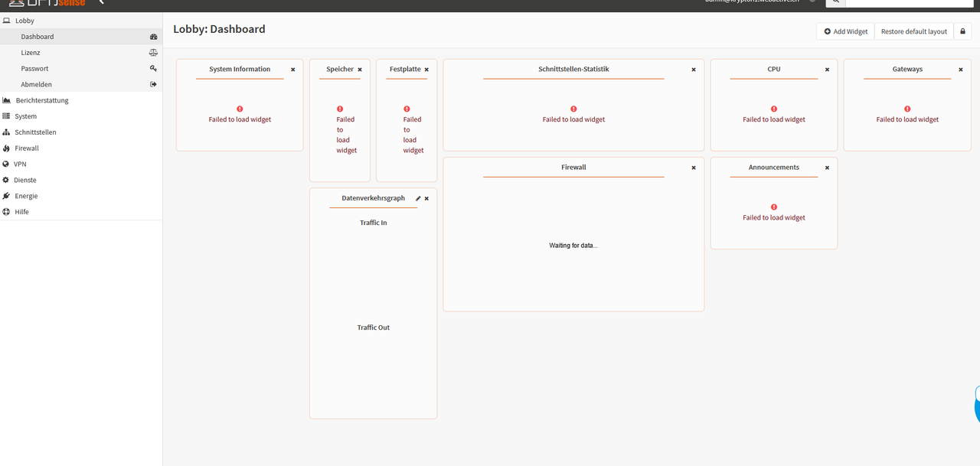980x466 pixels.
Task: Open the Lobby menu section
Action: coord(81,21)
